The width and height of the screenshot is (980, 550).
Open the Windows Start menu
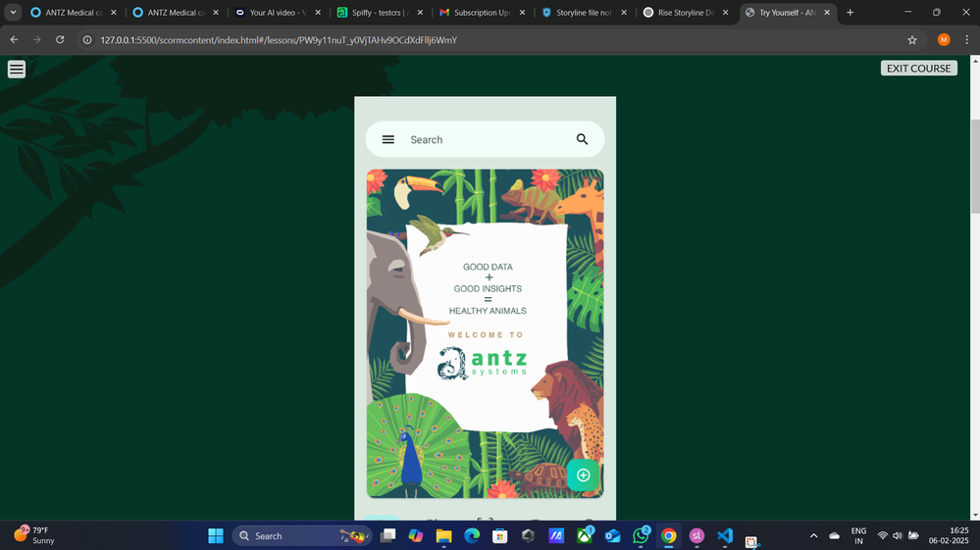click(216, 535)
